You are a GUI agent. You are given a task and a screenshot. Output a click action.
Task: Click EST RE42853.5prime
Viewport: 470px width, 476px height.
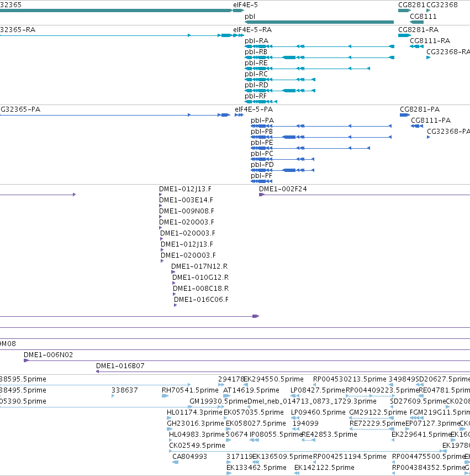[329, 435]
